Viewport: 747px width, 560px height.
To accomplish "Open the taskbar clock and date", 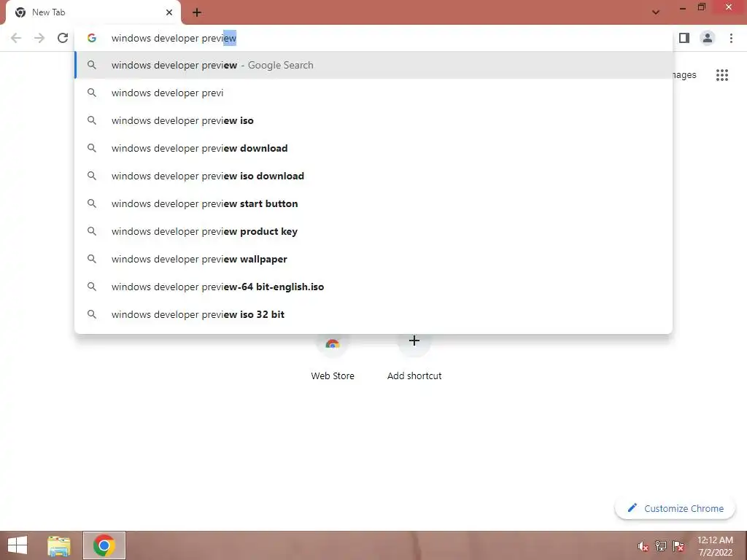I will pos(715,546).
